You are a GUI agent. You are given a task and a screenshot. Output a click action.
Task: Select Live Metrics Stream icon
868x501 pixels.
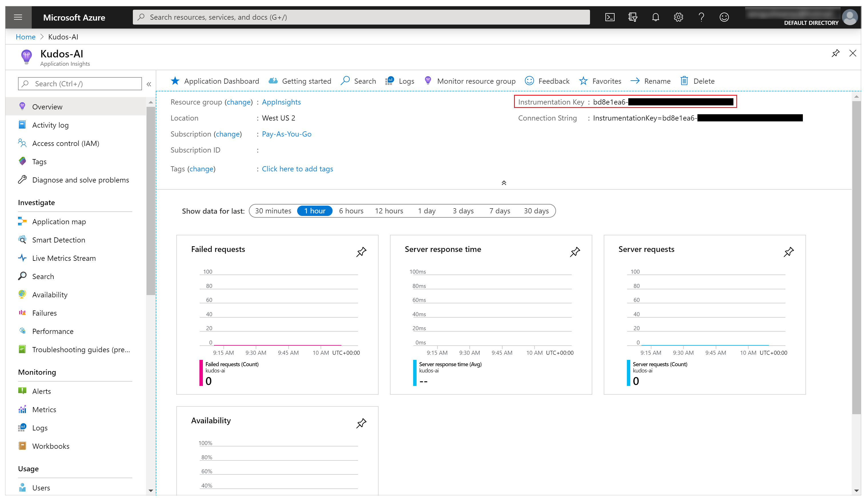click(x=22, y=258)
